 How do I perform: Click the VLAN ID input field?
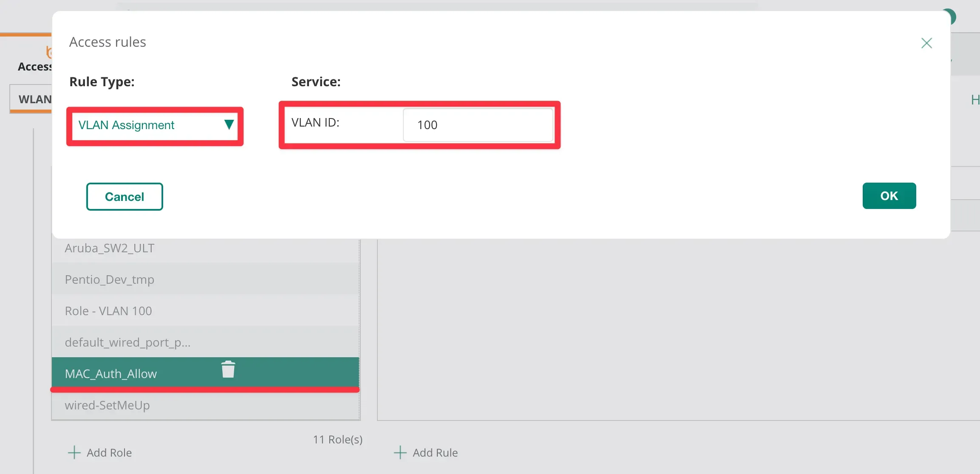click(478, 125)
